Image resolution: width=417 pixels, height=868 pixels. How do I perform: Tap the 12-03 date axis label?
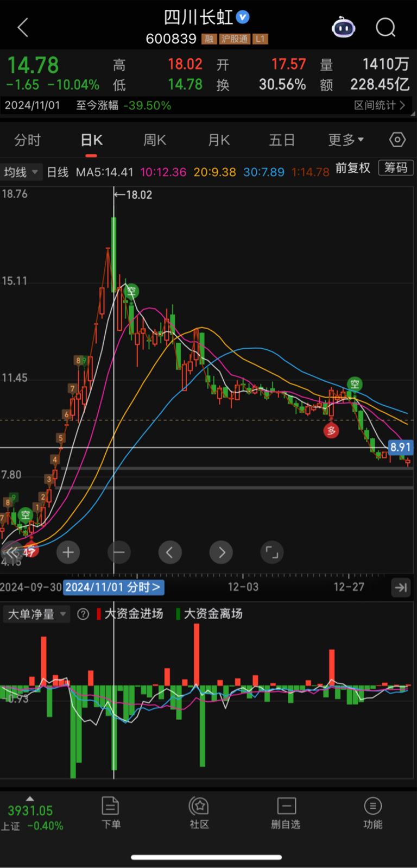click(x=243, y=587)
